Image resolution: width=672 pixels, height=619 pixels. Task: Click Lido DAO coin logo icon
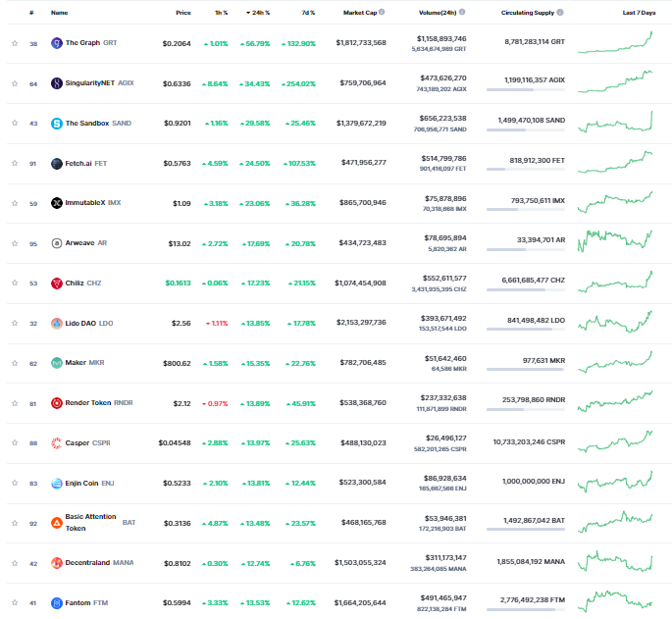tap(57, 323)
